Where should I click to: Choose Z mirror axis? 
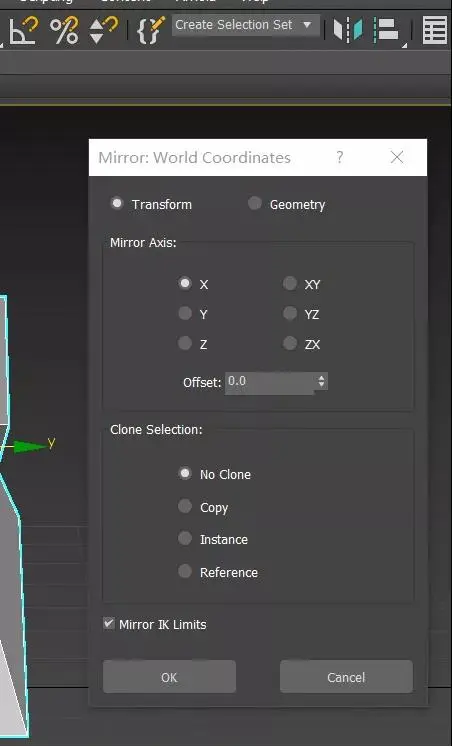pos(185,343)
